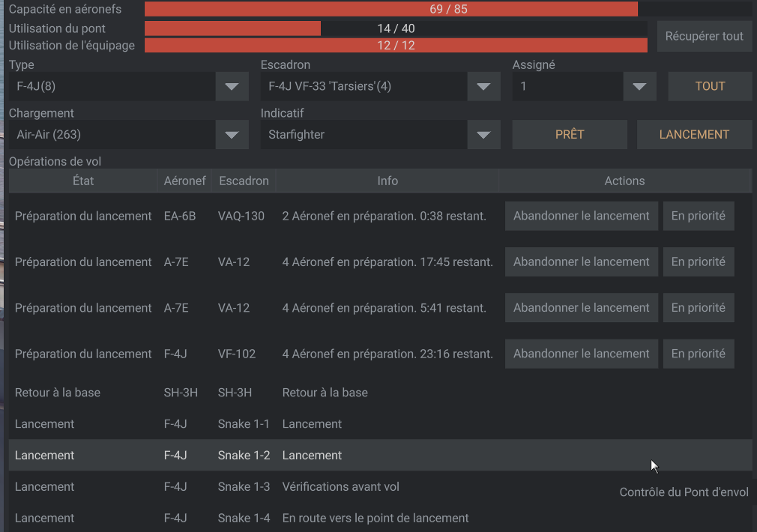The image size is (757, 532).
Task: Expand the Assigné number dropdown
Action: 639,86
